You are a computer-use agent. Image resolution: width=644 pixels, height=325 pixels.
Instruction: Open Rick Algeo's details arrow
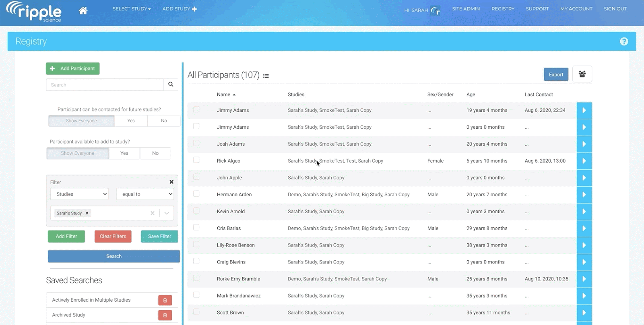tap(584, 161)
